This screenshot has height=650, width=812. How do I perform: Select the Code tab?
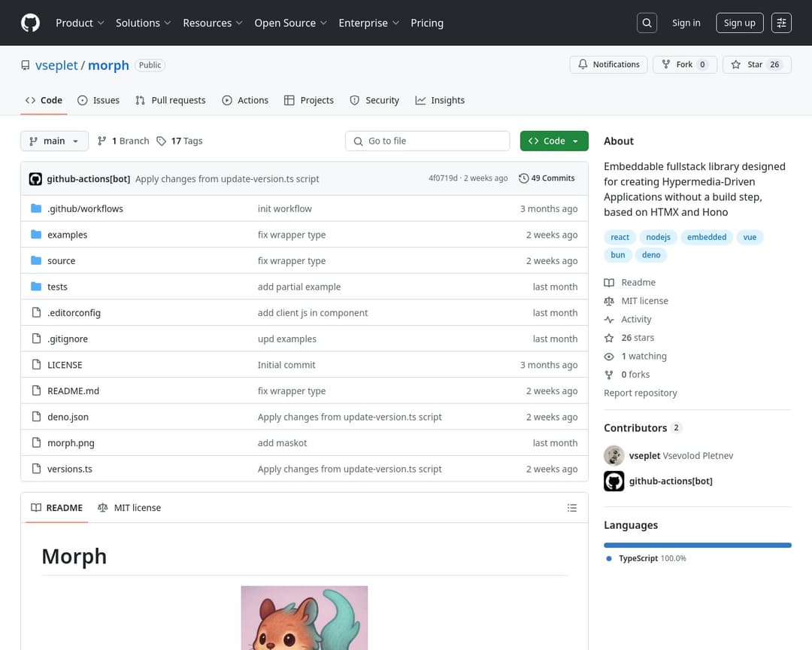44,101
